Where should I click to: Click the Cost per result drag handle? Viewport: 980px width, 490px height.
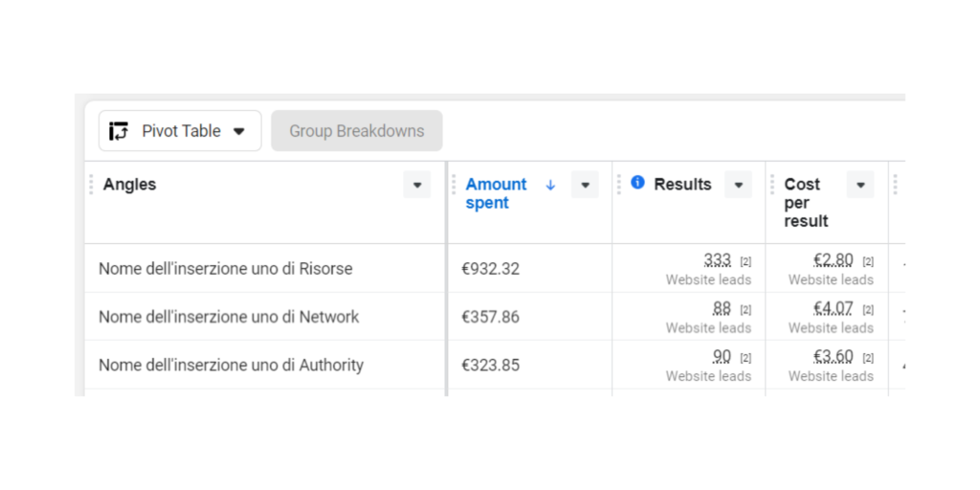click(772, 185)
